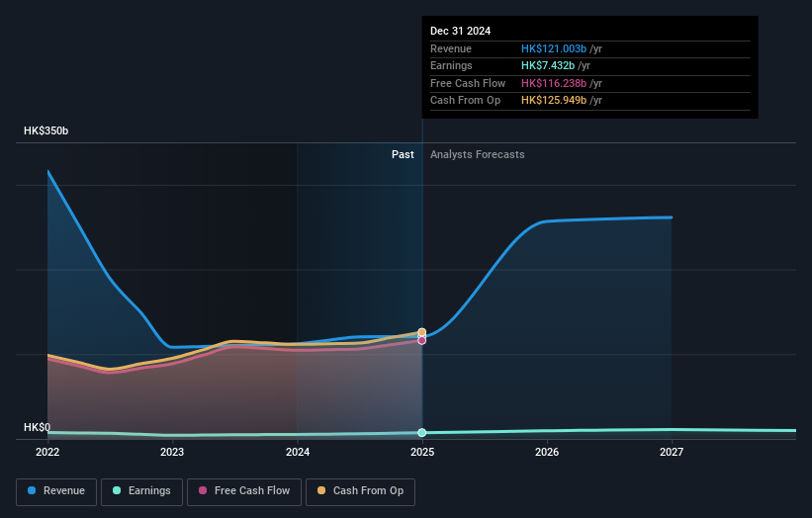
Task: Select the pink Free Cash Flow data point at 2025
Action: pos(422,340)
